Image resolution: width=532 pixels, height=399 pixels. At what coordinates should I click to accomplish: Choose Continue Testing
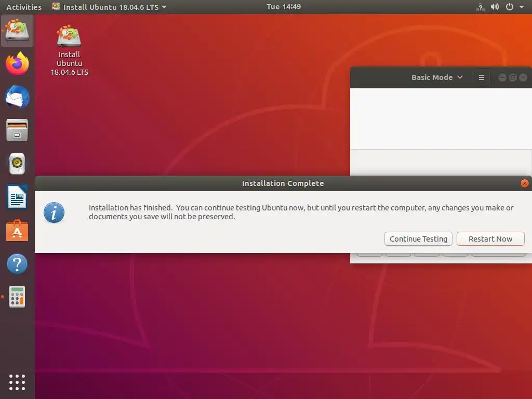418,239
